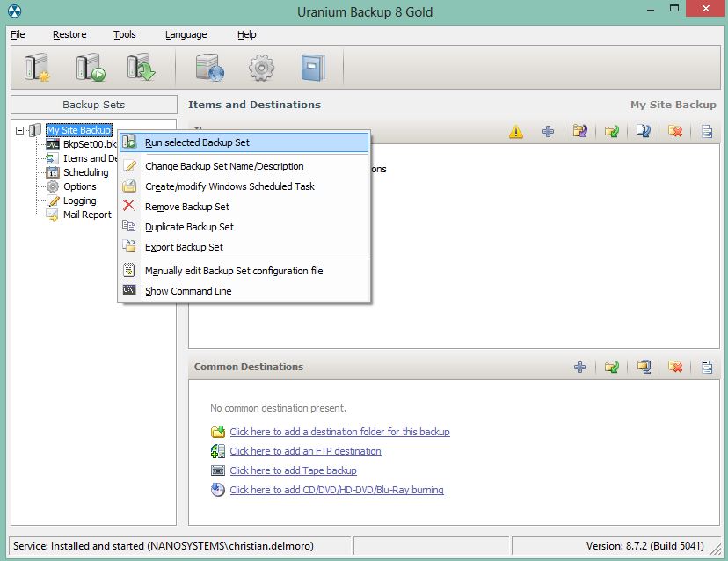The width and height of the screenshot is (728, 561).
Task: Click the My Site Backup label at top right
Action: coord(673,105)
